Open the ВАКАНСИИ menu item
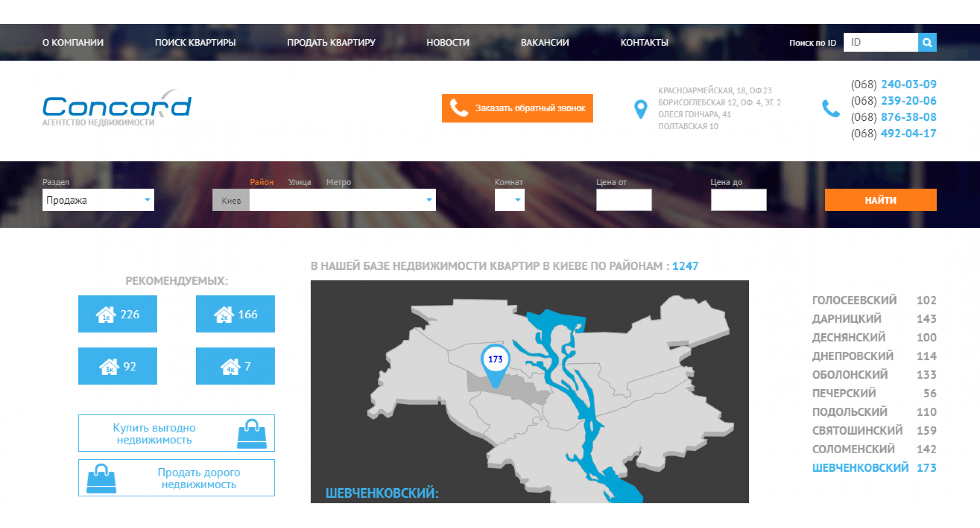 (545, 43)
